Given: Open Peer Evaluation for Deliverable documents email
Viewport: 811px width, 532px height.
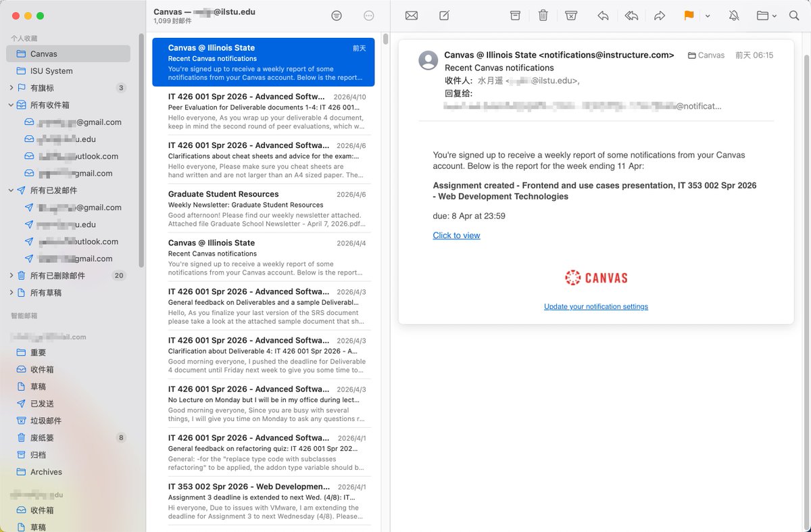Looking at the screenshot, I should tap(264, 111).
